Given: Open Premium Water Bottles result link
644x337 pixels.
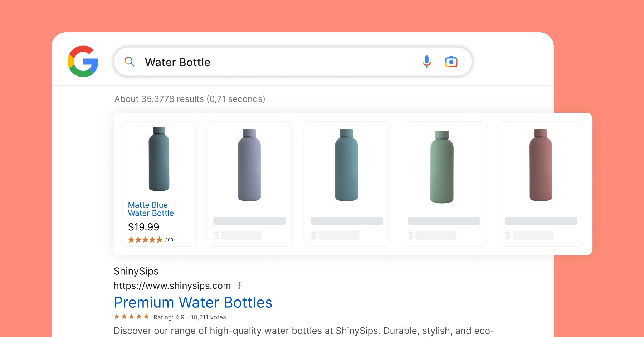Looking at the screenshot, I should coord(193,303).
